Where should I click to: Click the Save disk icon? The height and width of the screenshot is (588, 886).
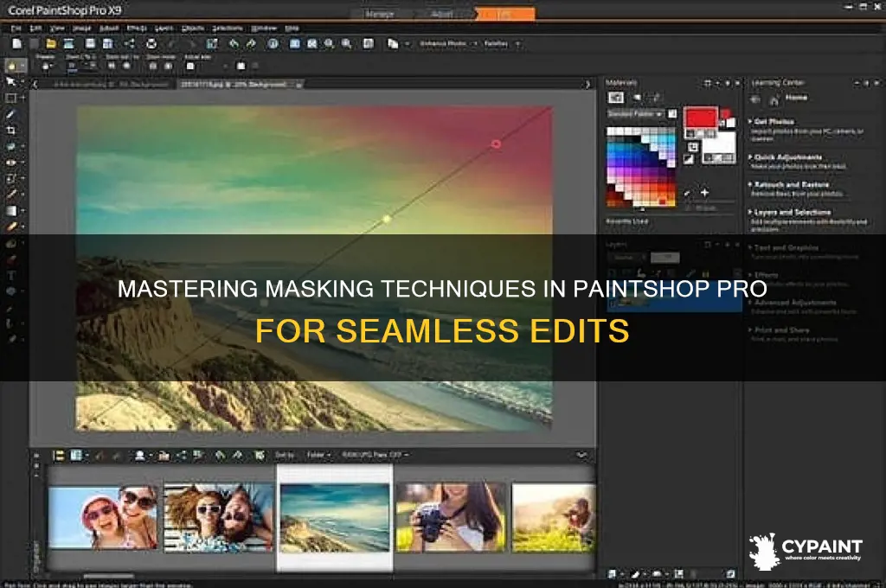(90, 43)
